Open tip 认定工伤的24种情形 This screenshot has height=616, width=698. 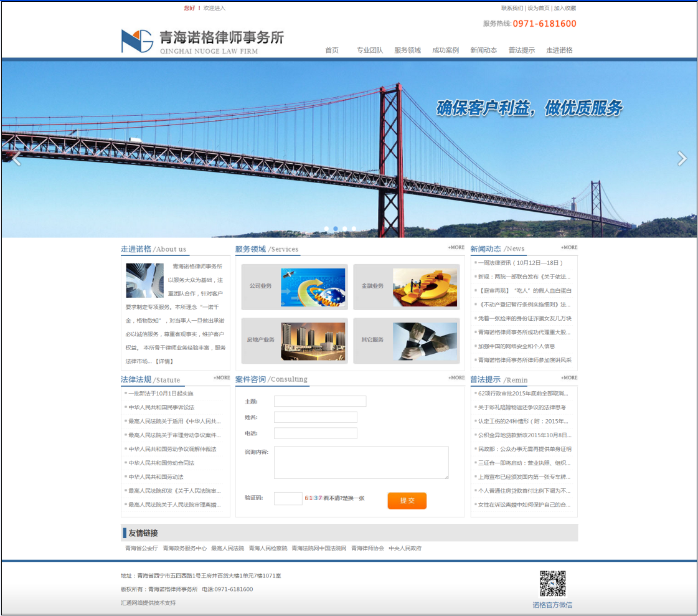tap(523, 421)
